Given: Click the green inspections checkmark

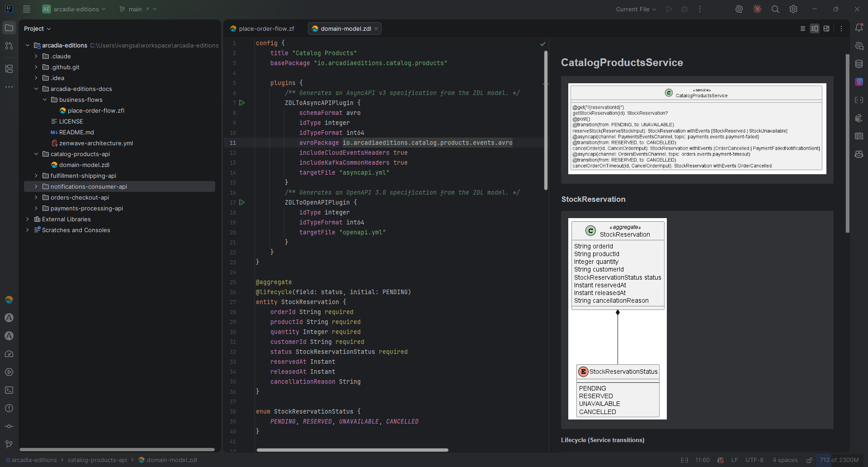Looking at the screenshot, I should click(x=543, y=44).
